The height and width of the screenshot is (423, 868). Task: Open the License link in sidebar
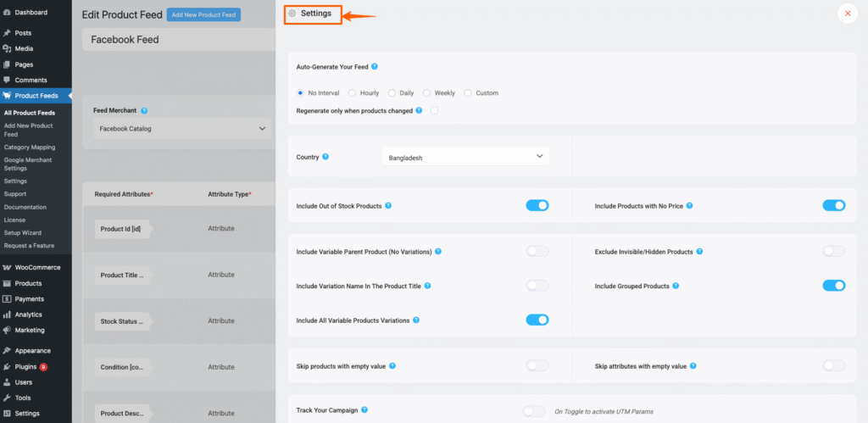pyautogui.click(x=14, y=220)
